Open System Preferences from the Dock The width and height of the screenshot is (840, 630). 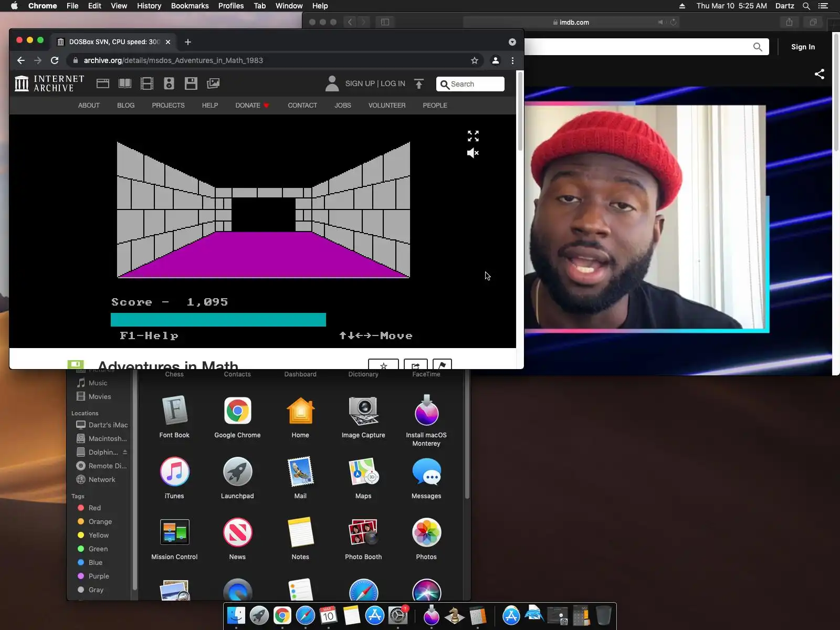398,615
